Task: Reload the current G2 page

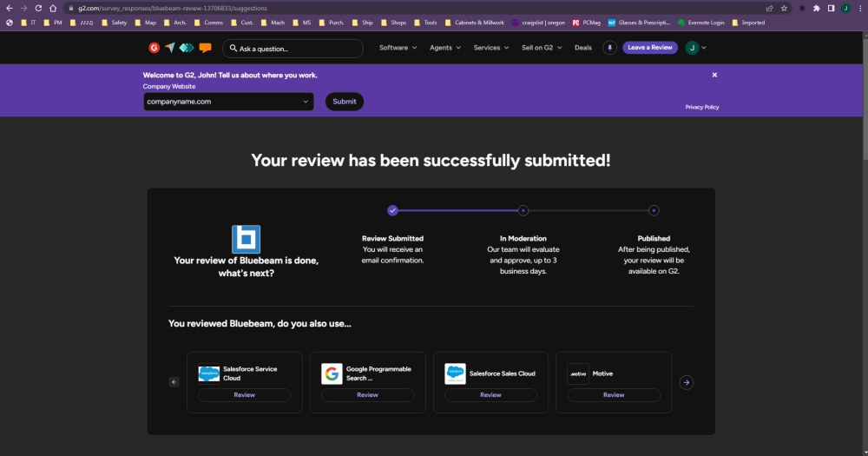Action: (38, 9)
